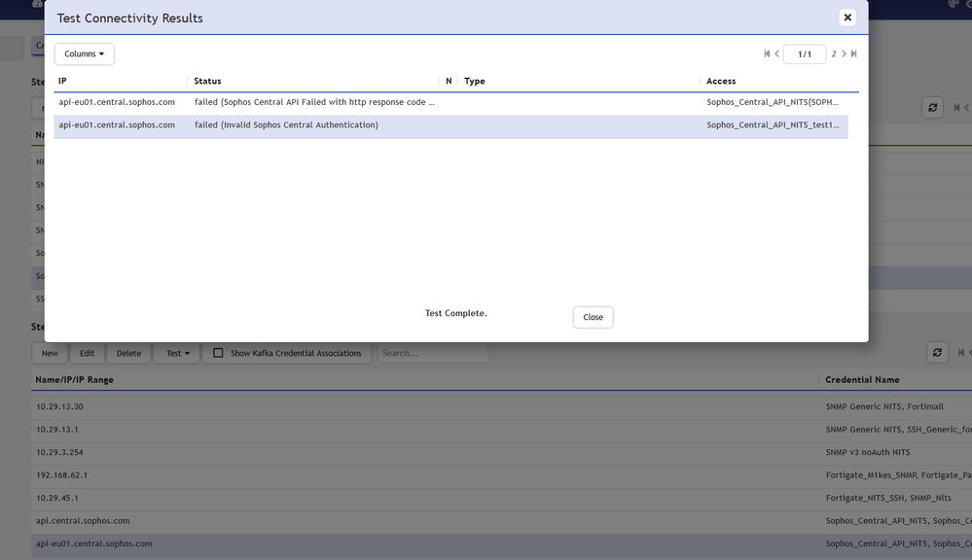Viewport: 972px width, 560px height.
Task: Click the Delete button in background toolbar
Action: pyautogui.click(x=128, y=353)
